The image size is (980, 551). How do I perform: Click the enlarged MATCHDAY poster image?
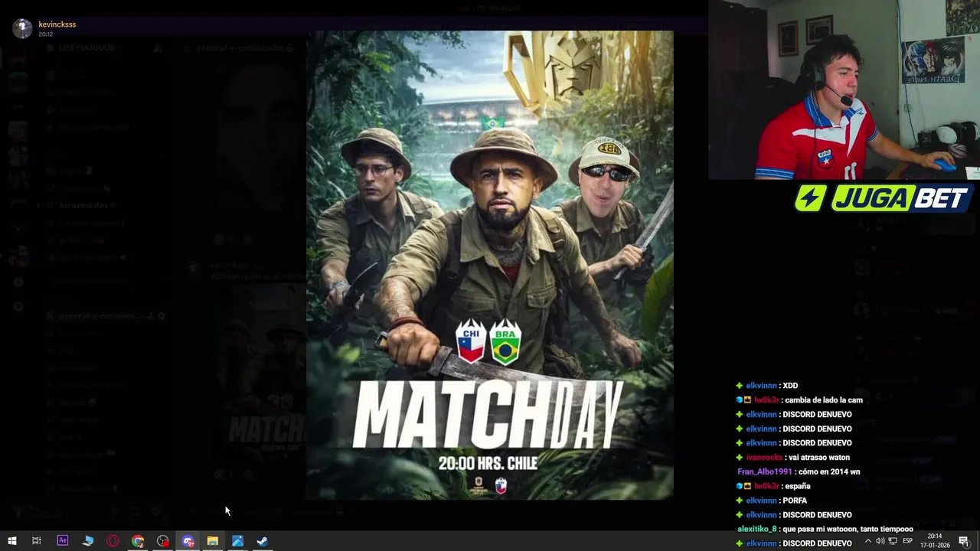[490, 266]
